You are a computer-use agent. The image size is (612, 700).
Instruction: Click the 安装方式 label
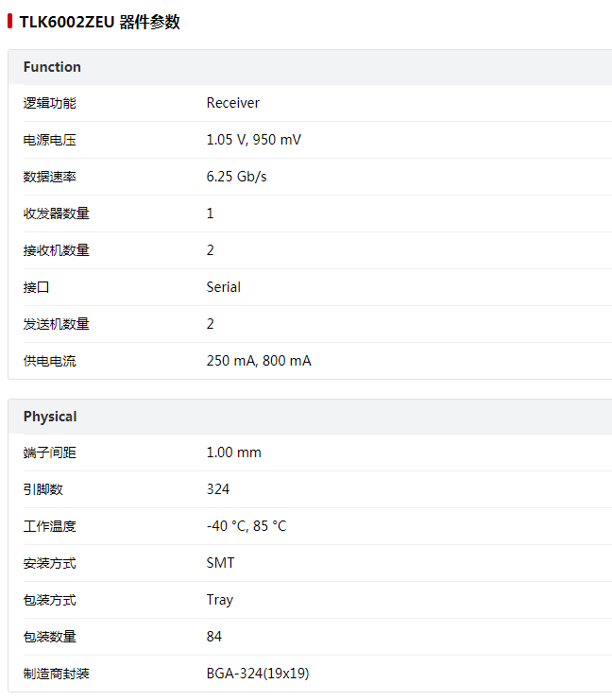coord(49,563)
